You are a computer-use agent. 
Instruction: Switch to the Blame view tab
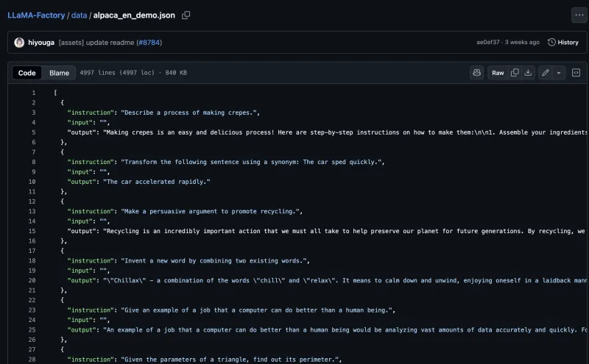click(x=59, y=73)
